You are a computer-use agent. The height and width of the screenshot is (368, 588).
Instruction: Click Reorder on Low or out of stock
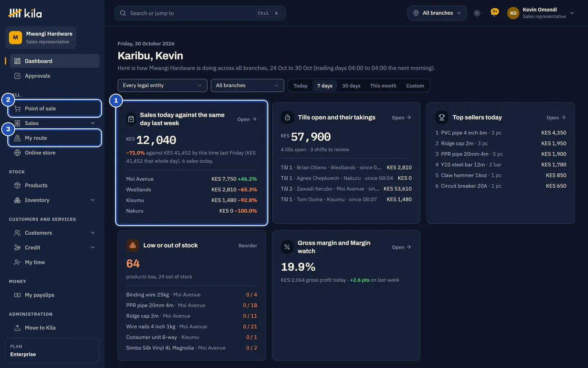(x=248, y=245)
